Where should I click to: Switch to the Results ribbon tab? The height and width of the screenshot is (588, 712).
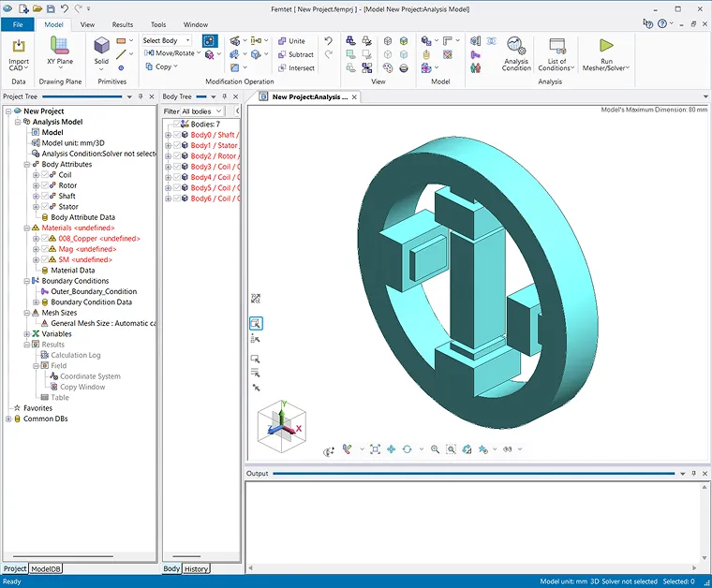click(x=123, y=24)
